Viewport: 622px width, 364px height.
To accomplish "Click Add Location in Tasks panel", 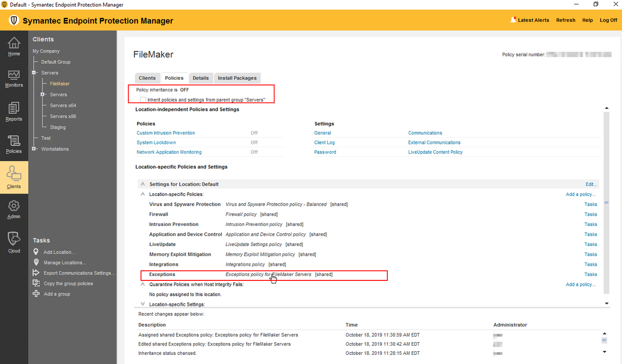I will coord(58,252).
